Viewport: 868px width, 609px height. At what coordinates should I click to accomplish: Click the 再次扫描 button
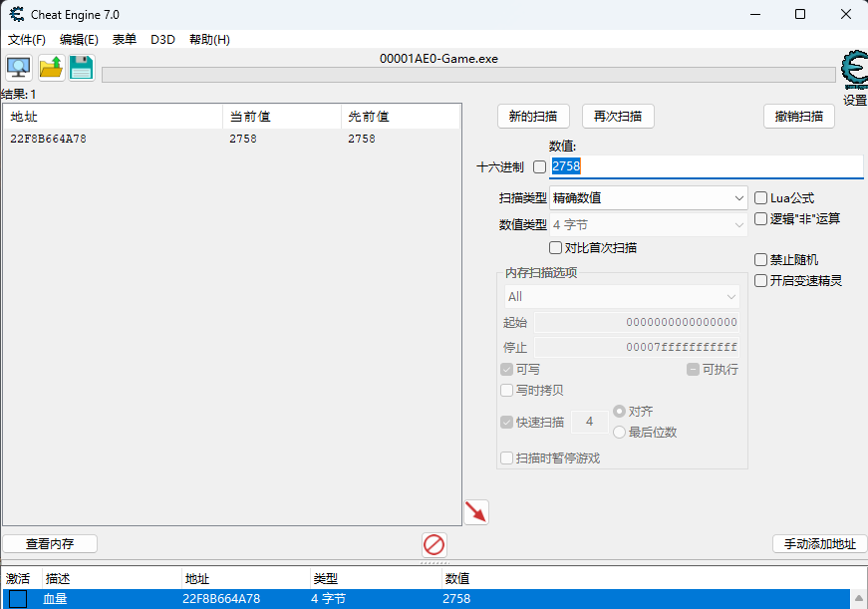tap(618, 117)
